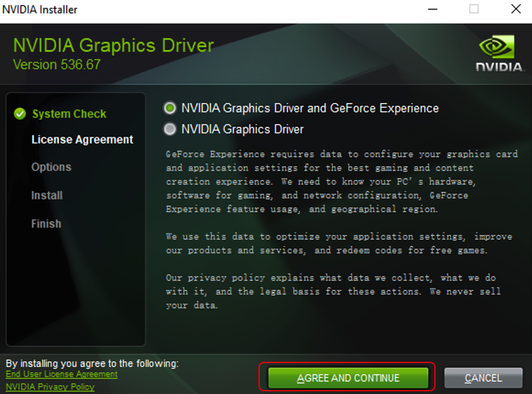Select the License Agreement step
532x394 pixels.
click(x=82, y=140)
